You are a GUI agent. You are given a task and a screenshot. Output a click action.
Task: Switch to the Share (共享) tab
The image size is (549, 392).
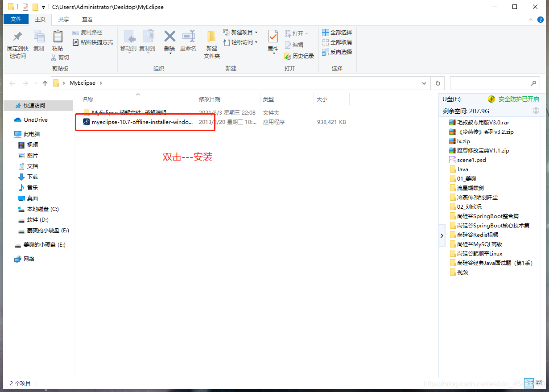tap(64, 19)
